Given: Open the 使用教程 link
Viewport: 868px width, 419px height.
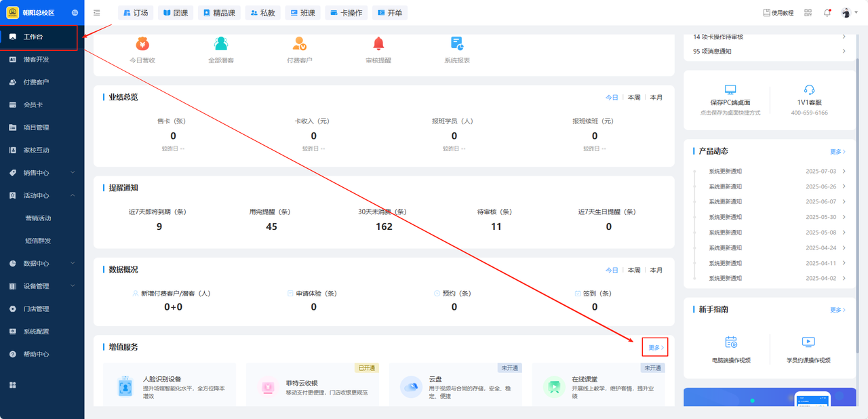Looking at the screenshot, I should click(778, 13).
